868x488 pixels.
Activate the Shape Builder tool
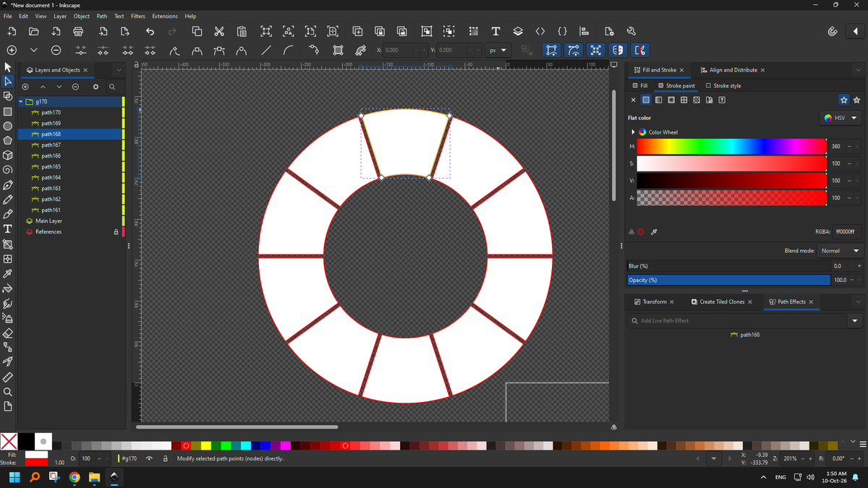[x=8, y=96]
